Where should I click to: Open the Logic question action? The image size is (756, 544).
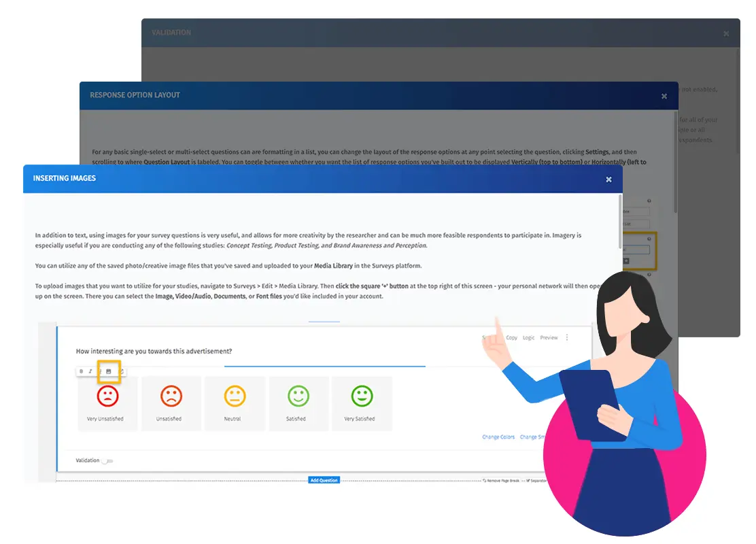coord(528,337)
